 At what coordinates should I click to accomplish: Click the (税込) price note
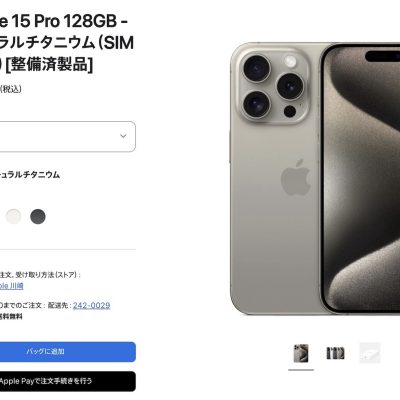(11, 89)
